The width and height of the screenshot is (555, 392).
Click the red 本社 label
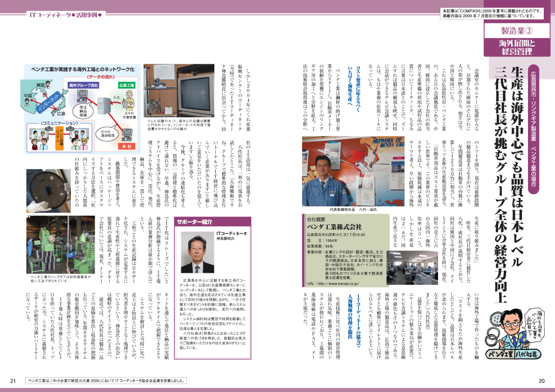tap(126, 146)
